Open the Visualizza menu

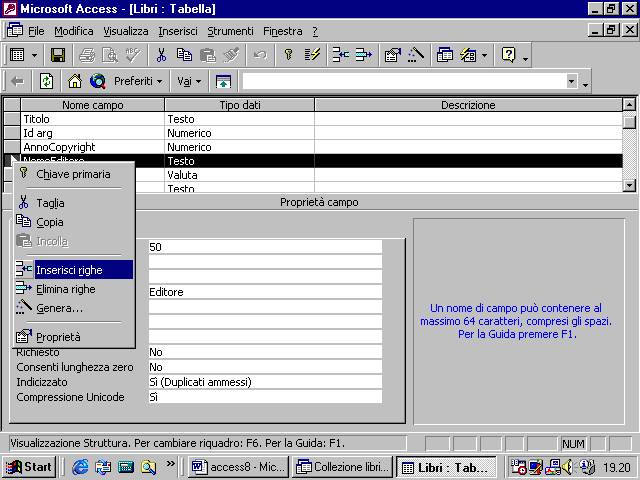point(126,31)
